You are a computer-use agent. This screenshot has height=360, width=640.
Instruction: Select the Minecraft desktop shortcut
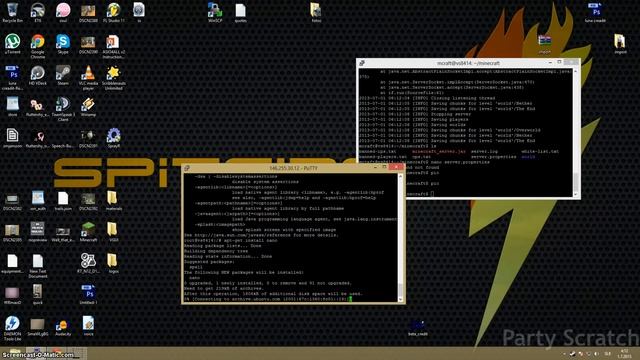[x=88, y=232]
